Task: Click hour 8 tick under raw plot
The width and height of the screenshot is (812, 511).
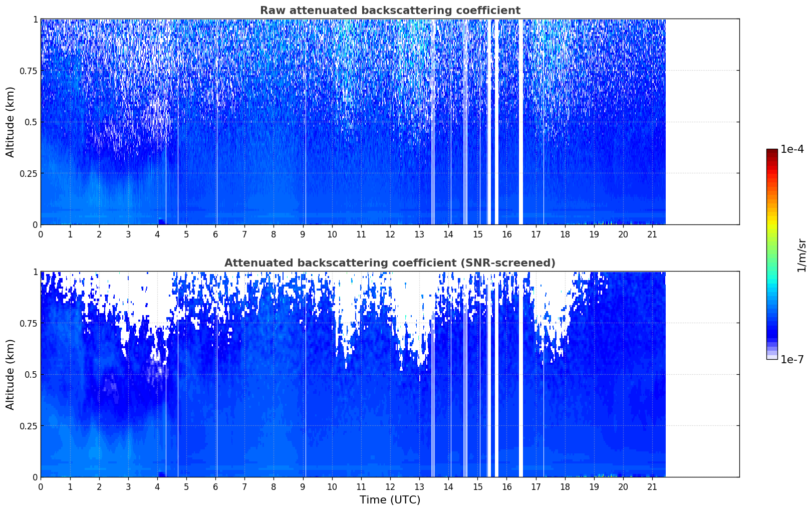Action: tap(274, 234)
